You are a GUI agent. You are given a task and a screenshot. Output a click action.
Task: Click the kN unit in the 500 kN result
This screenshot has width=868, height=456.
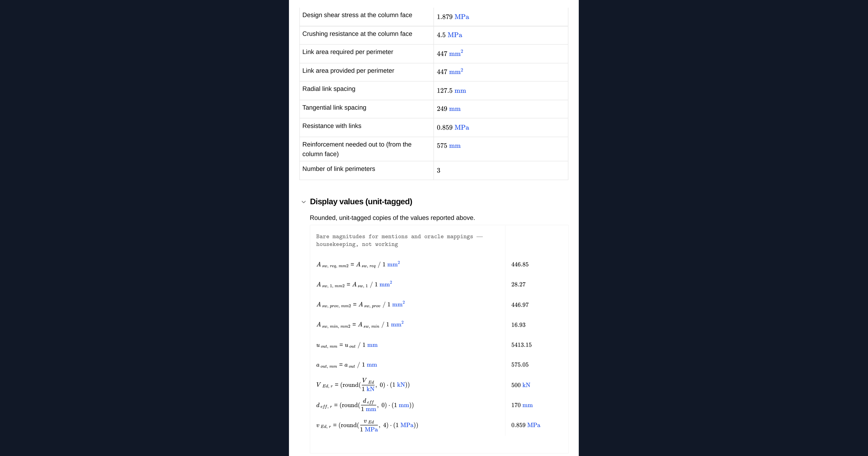click(x=526, y=385)
